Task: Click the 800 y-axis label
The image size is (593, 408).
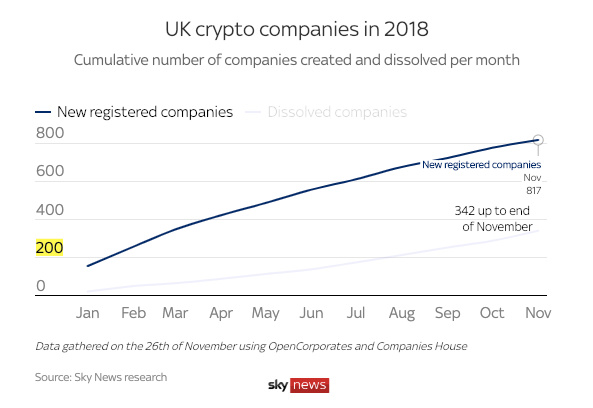Action: tap(50, 133)
